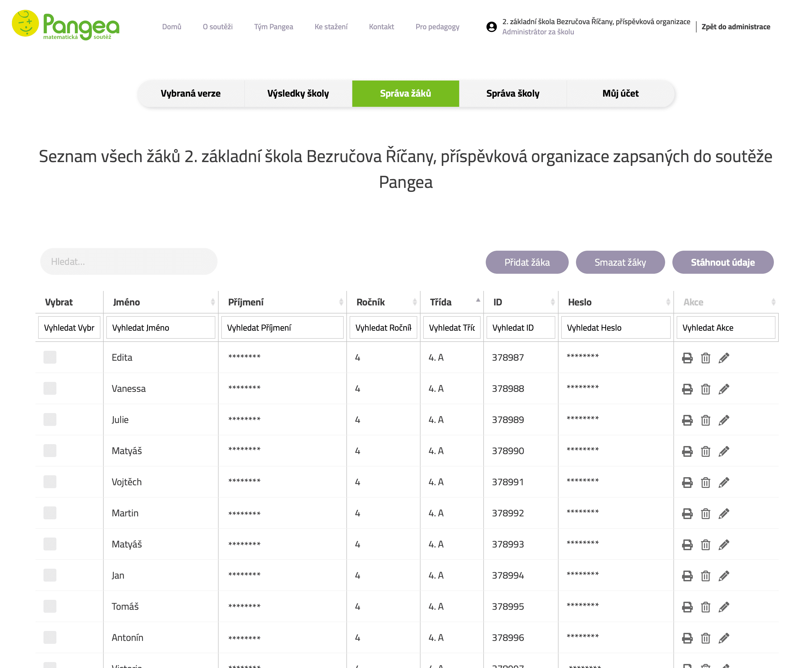Image resolution: width=812 pixels, height=668 pixels.
Task: Select checkbox for student Vanessa
Action: coord(50,388)
